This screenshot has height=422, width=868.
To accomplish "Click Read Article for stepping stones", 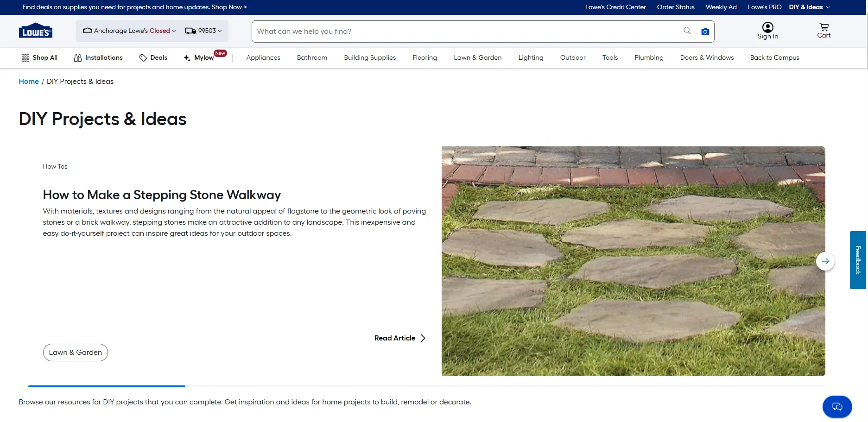I will (x=399, y=338).
